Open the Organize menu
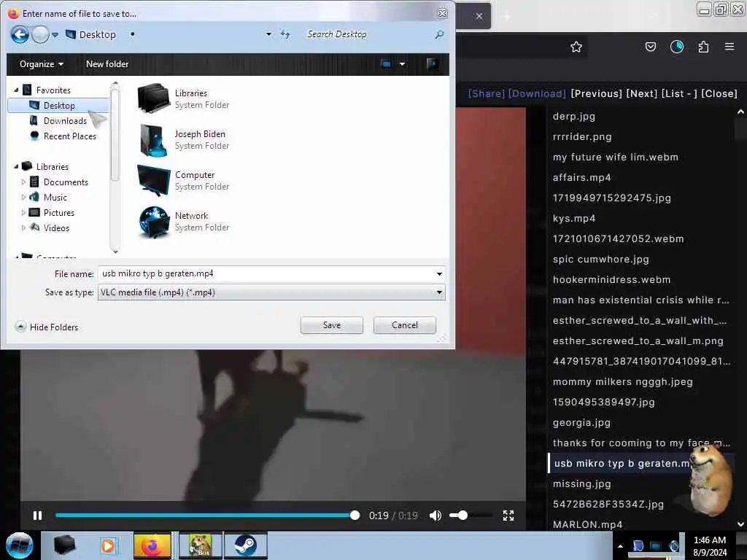Image resolution: width=747 pixels, height=560 pixels. pos(42,64)
